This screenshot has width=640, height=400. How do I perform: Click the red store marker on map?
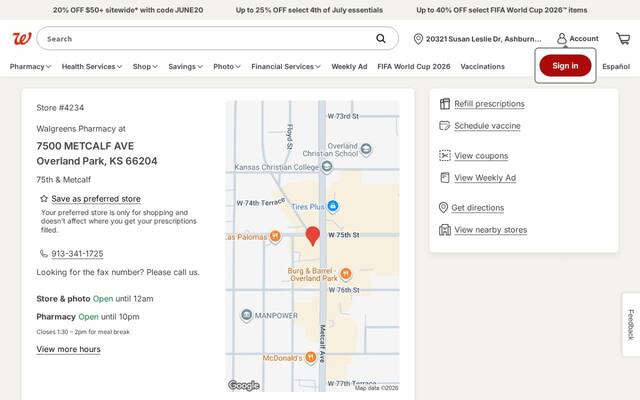313,236
